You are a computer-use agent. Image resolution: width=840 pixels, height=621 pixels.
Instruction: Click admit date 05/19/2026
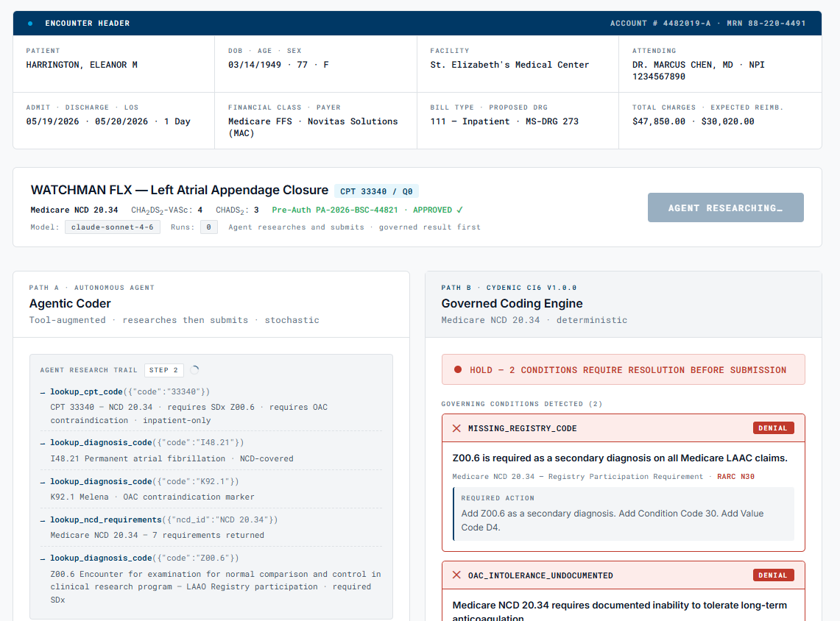(52, 121)
